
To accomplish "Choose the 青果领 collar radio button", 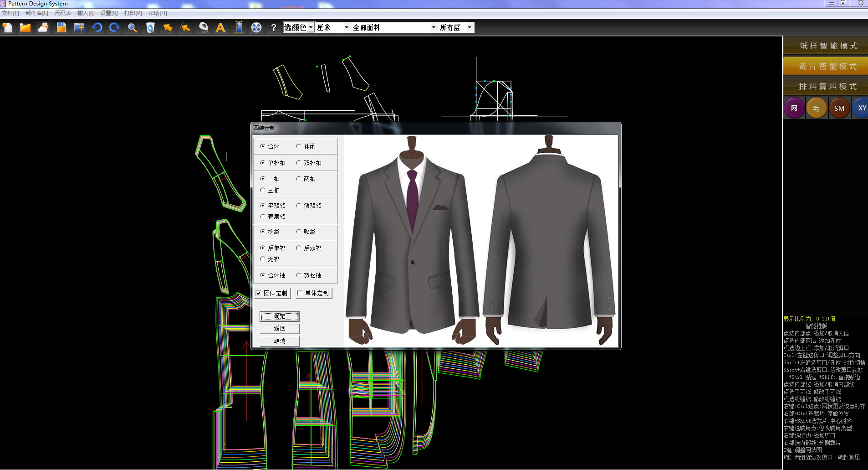I will click(x=263, y=217).
